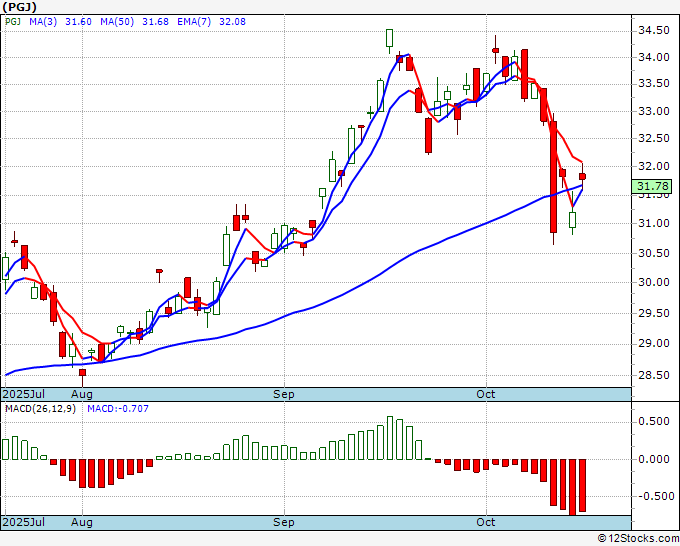680x546 pixels.
Task: Click the 29.00 price axis label
Action: [x=654, y=343]
